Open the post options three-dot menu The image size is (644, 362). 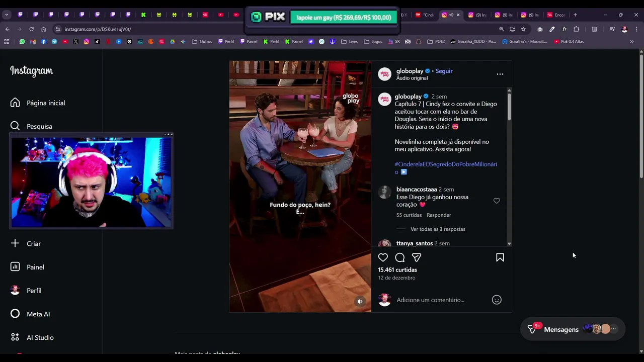(x=500, y=74)
